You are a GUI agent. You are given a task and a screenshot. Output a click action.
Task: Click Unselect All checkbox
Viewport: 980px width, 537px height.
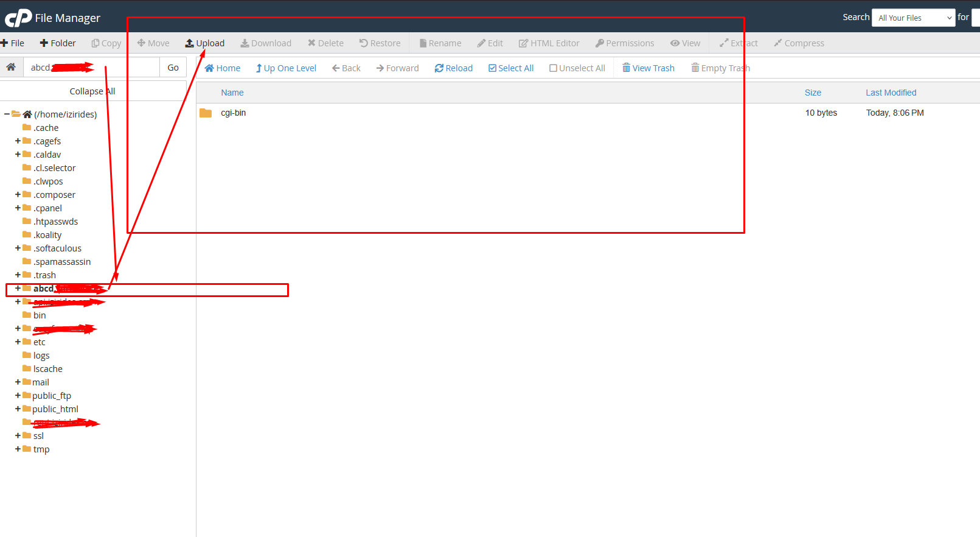click(577, 68)
